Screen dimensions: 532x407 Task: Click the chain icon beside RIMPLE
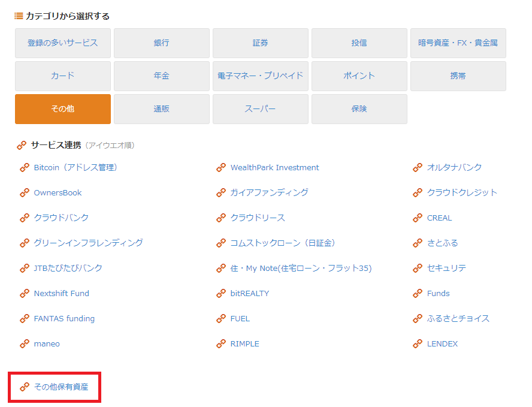tap(221, 343)
